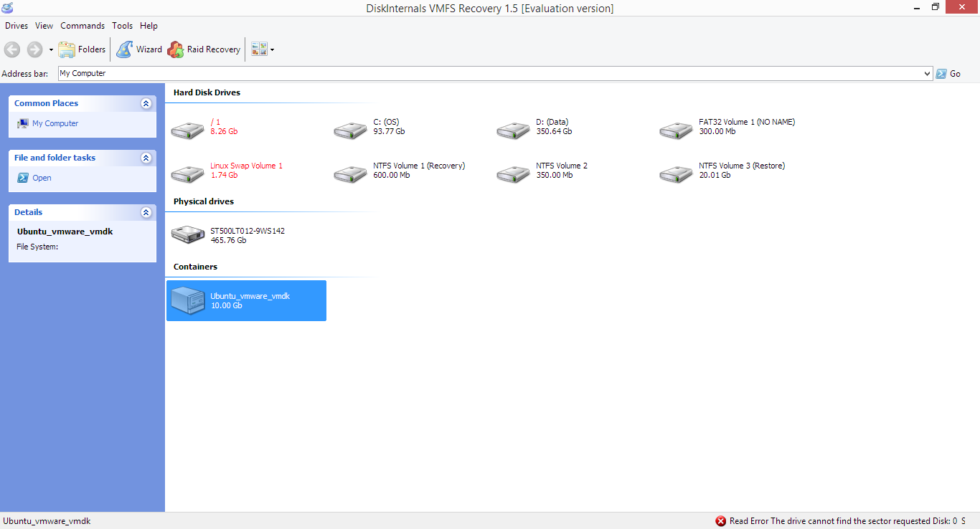This screenshot has height=529, width=980.
Task: Open the Drives menu
Action: 17,26
